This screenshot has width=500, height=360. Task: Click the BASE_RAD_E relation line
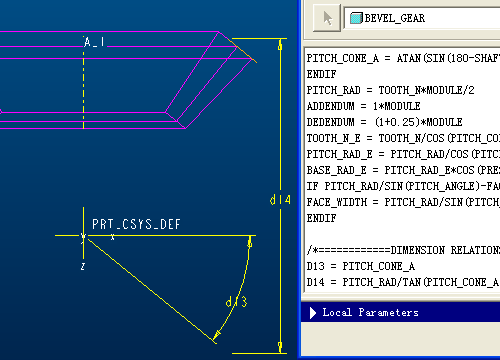coord(403,170)
